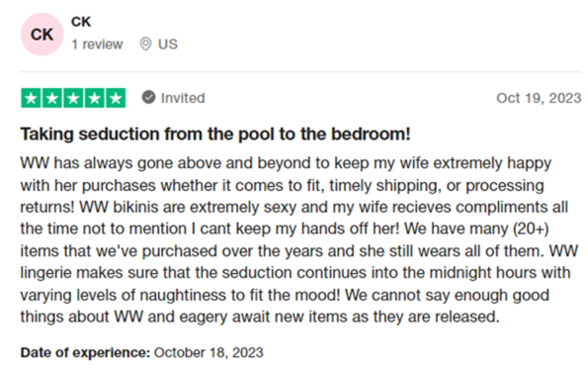Click the pink CK avatar circle
The image size is (588, 371).
42,35
